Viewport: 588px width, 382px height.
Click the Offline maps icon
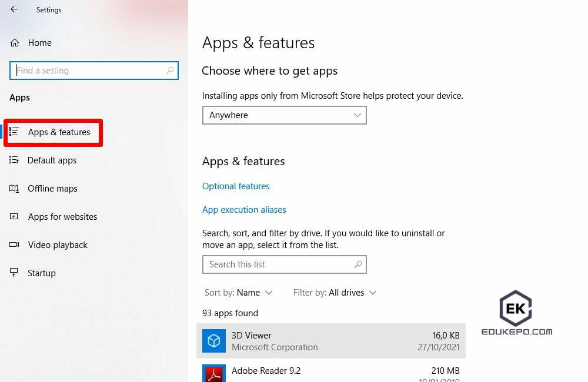14,189
